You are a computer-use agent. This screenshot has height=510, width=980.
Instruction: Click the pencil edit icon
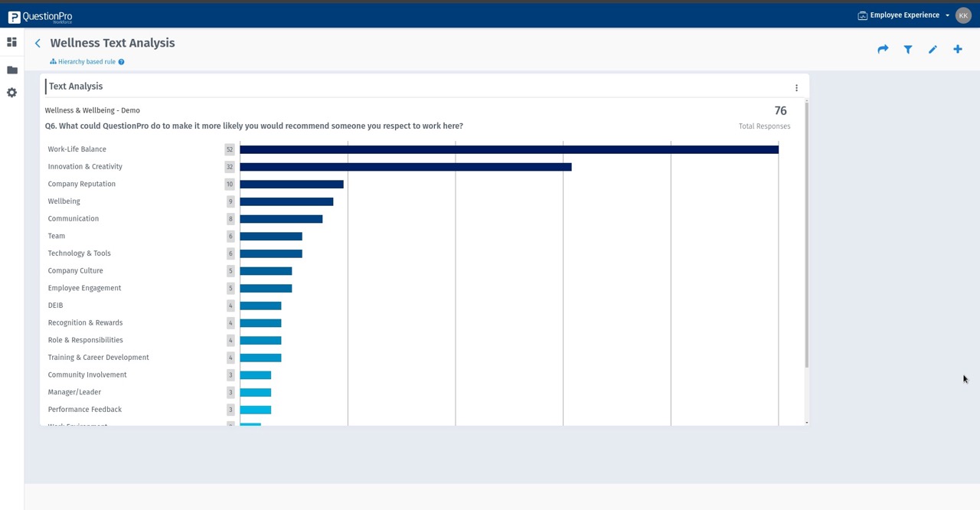pyautogui.click(x=933, y=49)
